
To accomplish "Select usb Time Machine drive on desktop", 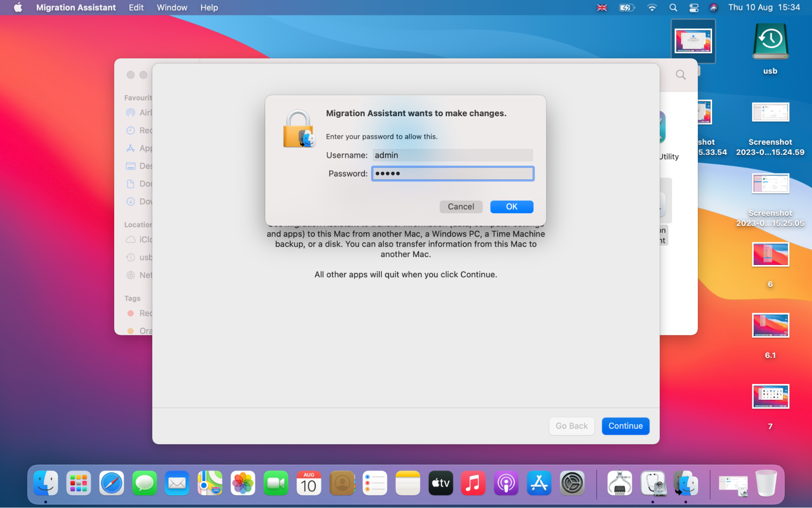I will (x=770, y=49).
